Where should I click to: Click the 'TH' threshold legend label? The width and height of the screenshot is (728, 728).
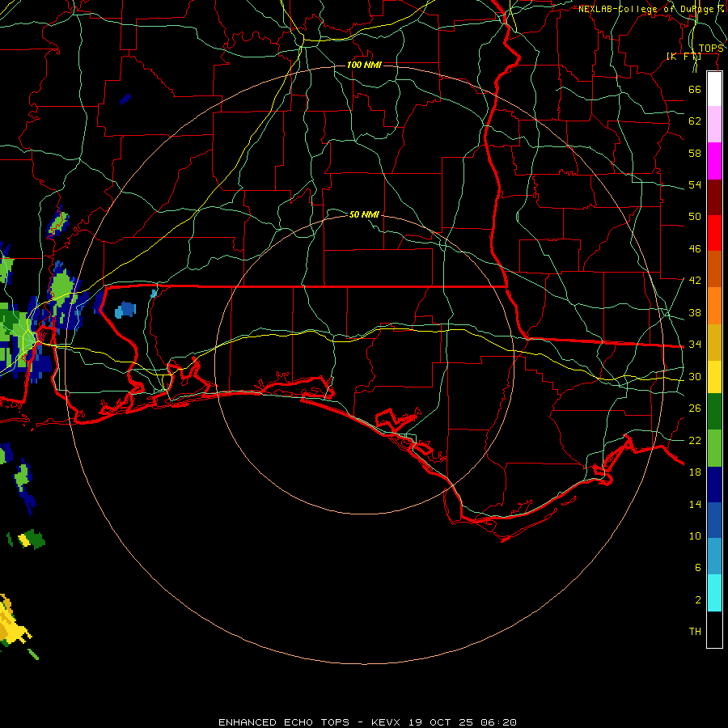[695, 632]
